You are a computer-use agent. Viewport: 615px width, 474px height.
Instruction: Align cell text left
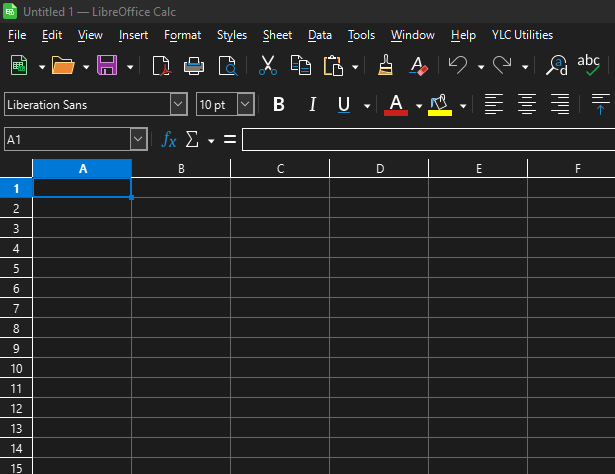(x=494, y=104)
